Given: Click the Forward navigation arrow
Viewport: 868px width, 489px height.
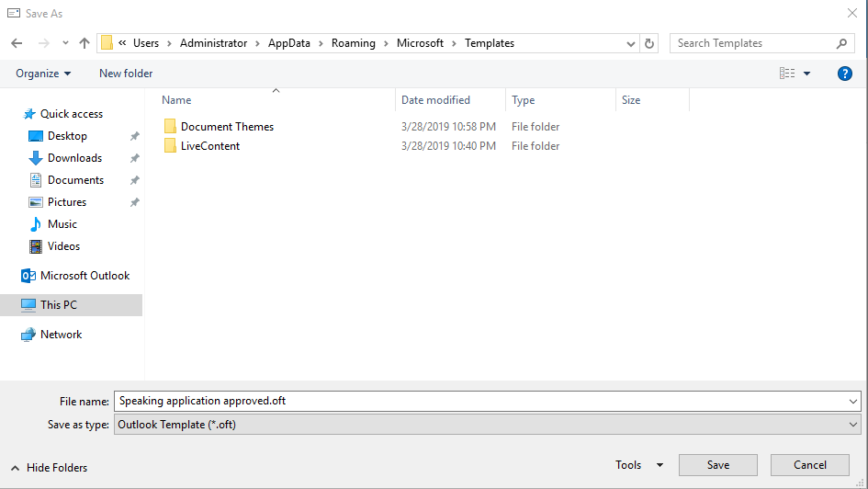Looking at the screenshot, I should (x=44, y=43).
